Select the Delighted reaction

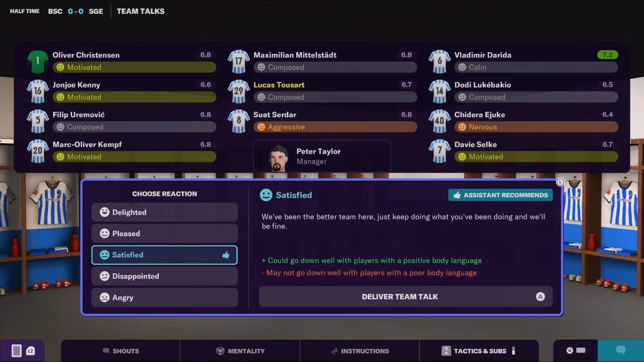pos(165,212)
